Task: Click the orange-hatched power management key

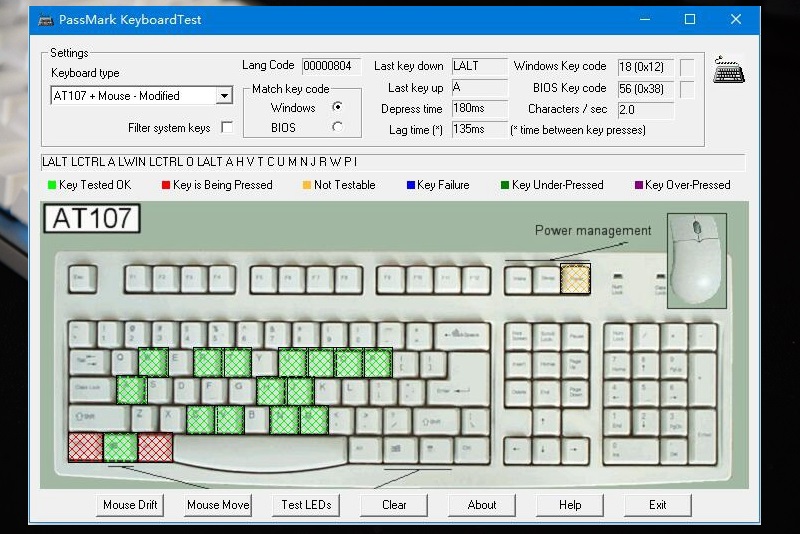Action: tap(576, 278)
